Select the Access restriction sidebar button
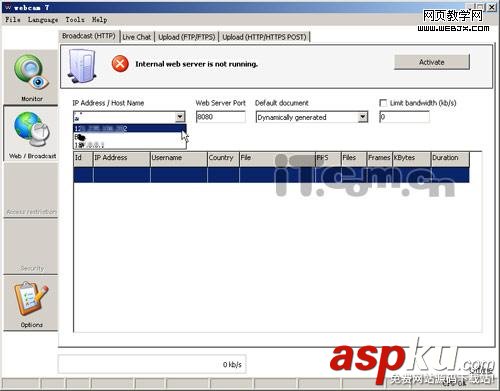The image size is (500, 391). tap(31, 190)
